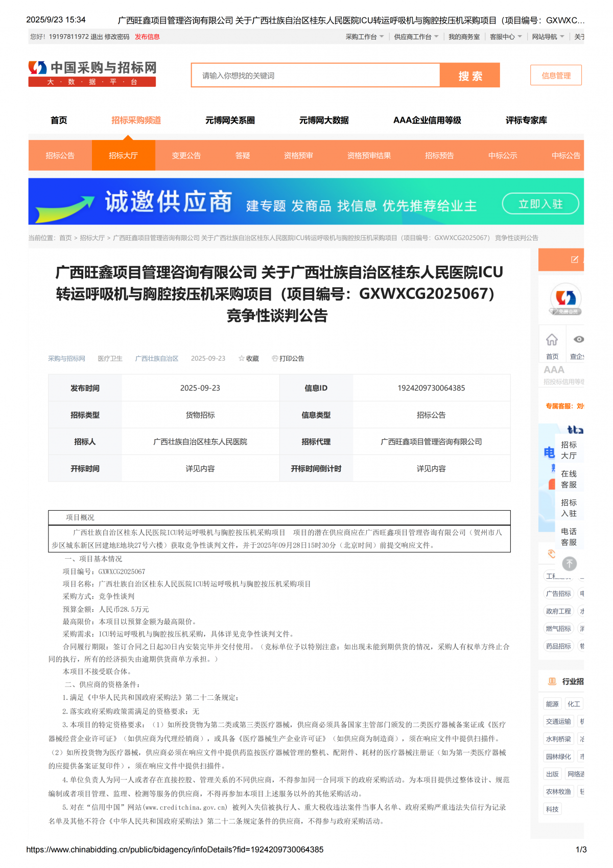Image resolution: width=613 pixels, height=868 pixels.
Task: Click the 能源 industry tag
Action: pyautogui.click(x=552, y=704)
